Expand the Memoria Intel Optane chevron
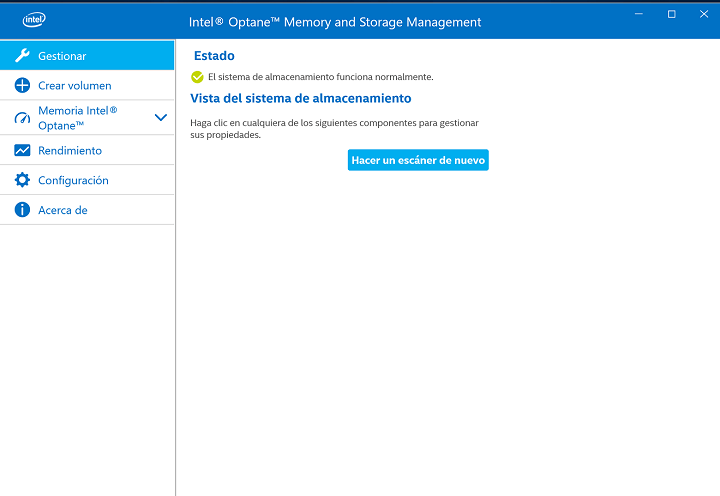This screenshot has width=720, height=496. [x=161, y=118]
